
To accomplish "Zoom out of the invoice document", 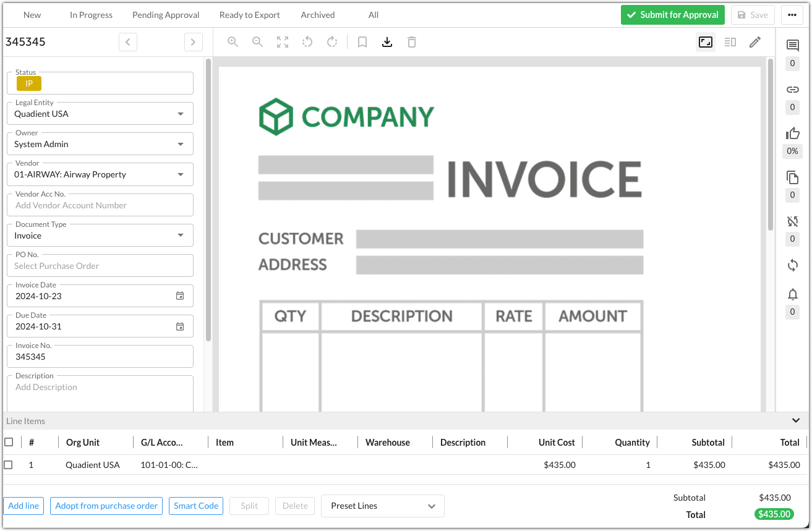I will (257, 42).
